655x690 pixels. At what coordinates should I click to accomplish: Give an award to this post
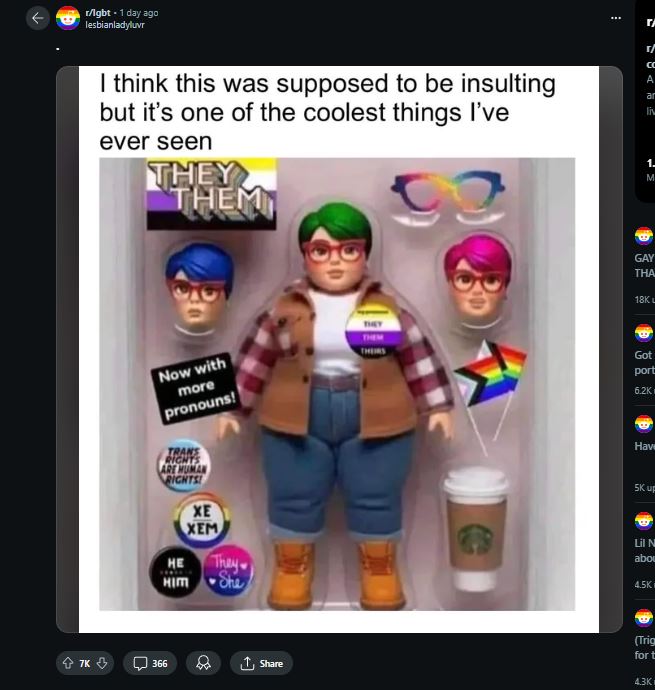pyautogui.click(x=203, y=663)
